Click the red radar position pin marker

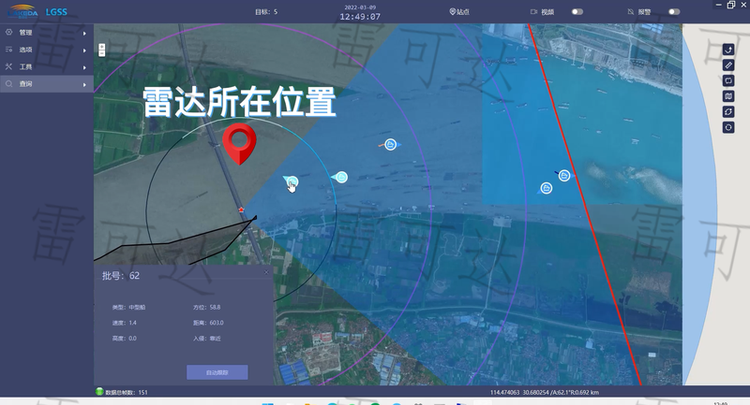pos(239,144)
